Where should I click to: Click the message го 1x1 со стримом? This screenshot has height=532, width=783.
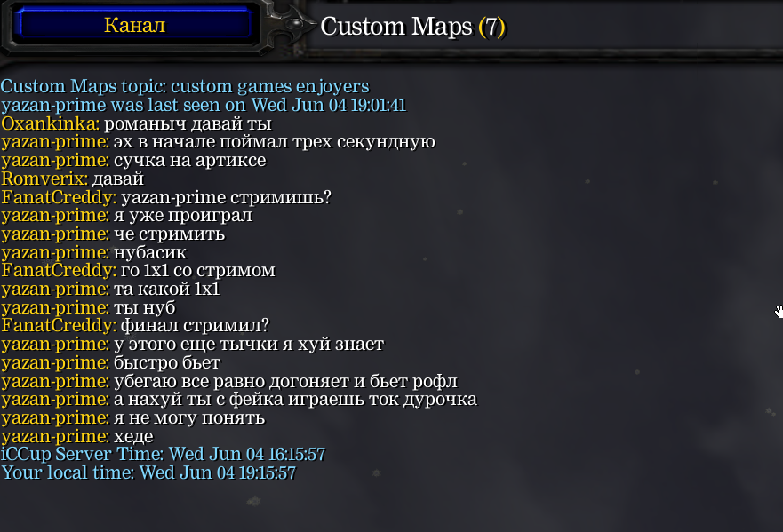tap(197, 271)
